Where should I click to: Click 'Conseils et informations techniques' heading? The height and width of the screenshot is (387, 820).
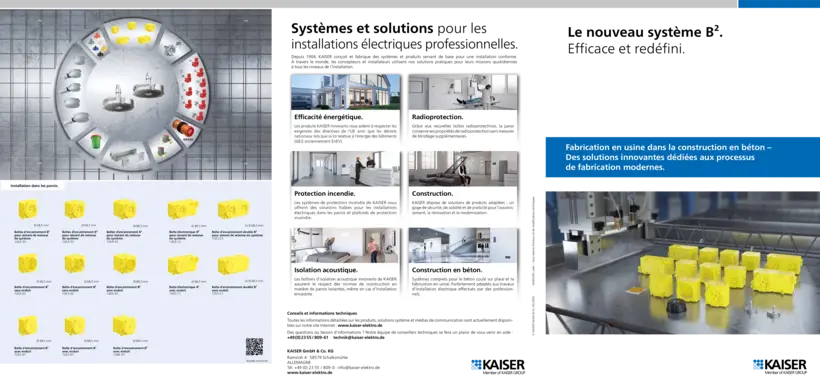[x=322, y=313]
